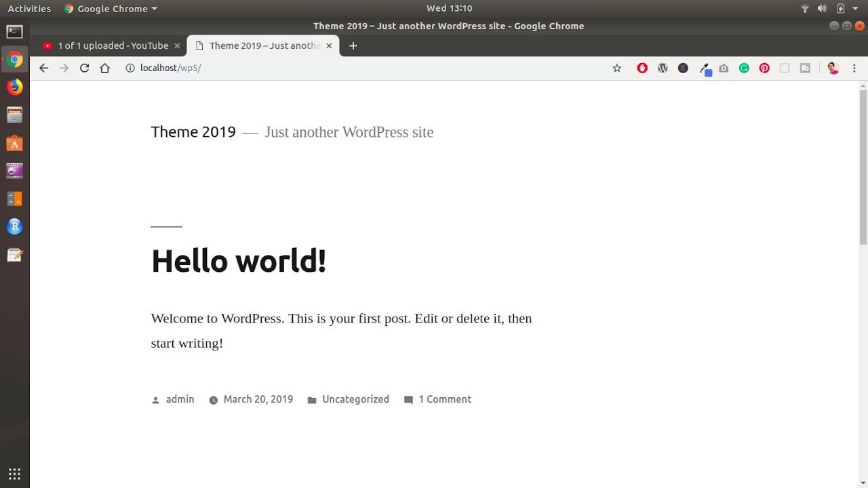The width and height of the screenshot is (868, 488).
Task: Open the React developer tools extension
Action: (785, 68)
